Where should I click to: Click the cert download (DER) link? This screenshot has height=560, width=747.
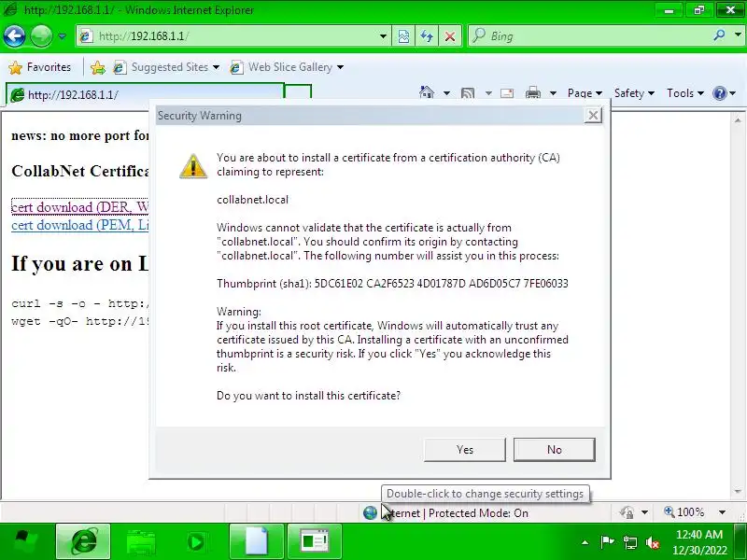pyautogui.click(x=79, y=207)
